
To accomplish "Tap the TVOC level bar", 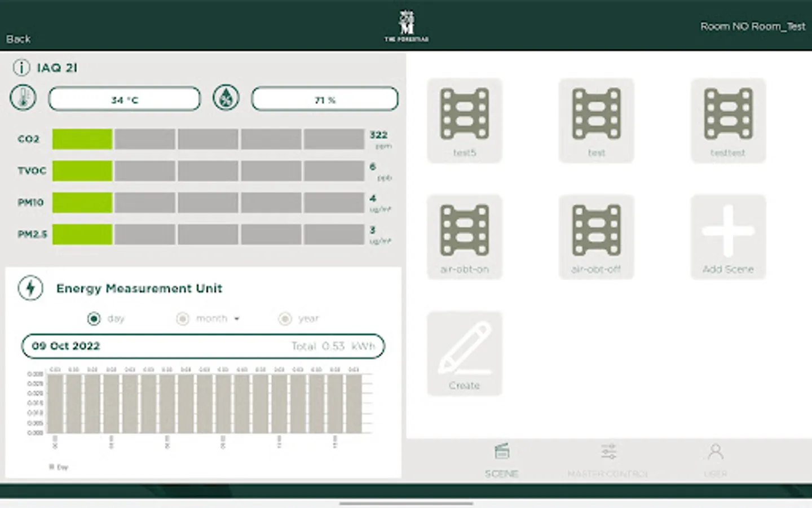I will click(x=208, y=170).
